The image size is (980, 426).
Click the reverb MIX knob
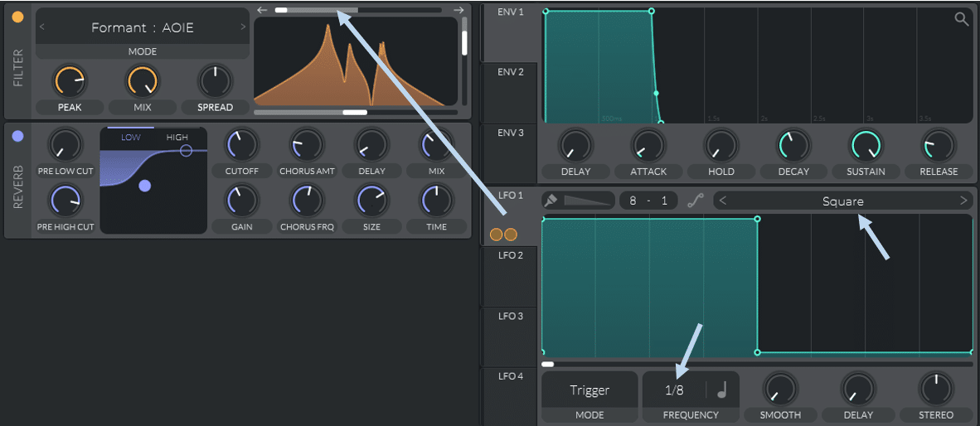click(x=436, y=144)
